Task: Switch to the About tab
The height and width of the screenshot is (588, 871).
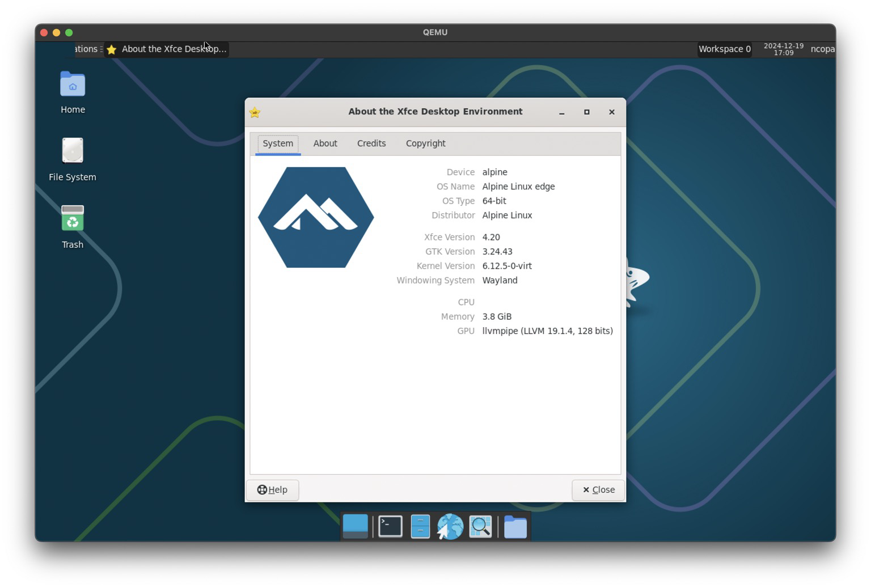Action: point(325,143)
